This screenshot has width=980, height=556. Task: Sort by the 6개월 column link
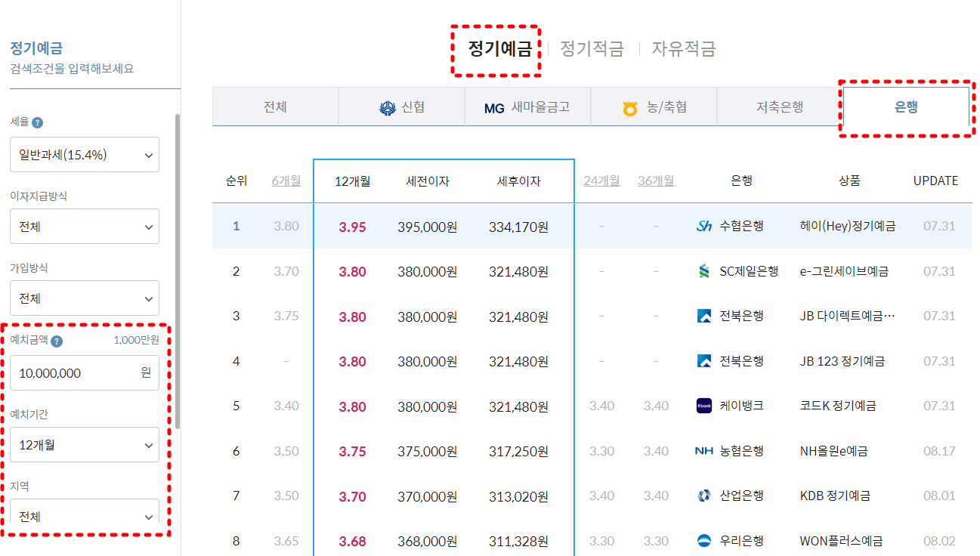pyautogui.click(x=286, y=181)
